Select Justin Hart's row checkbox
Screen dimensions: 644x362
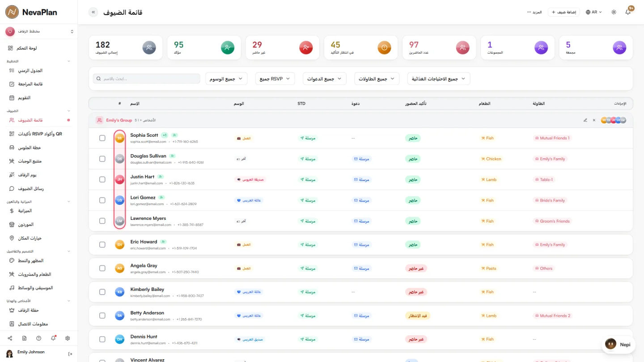[102, 180]
